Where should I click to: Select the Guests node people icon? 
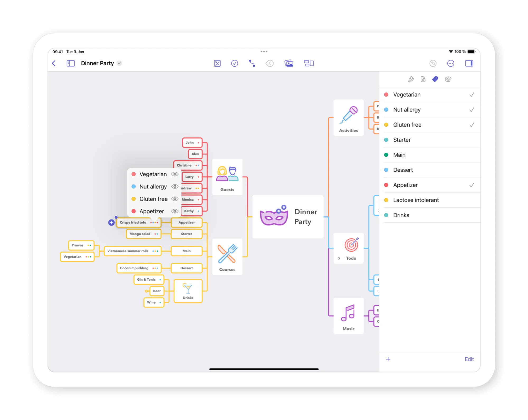click(227, 174)
